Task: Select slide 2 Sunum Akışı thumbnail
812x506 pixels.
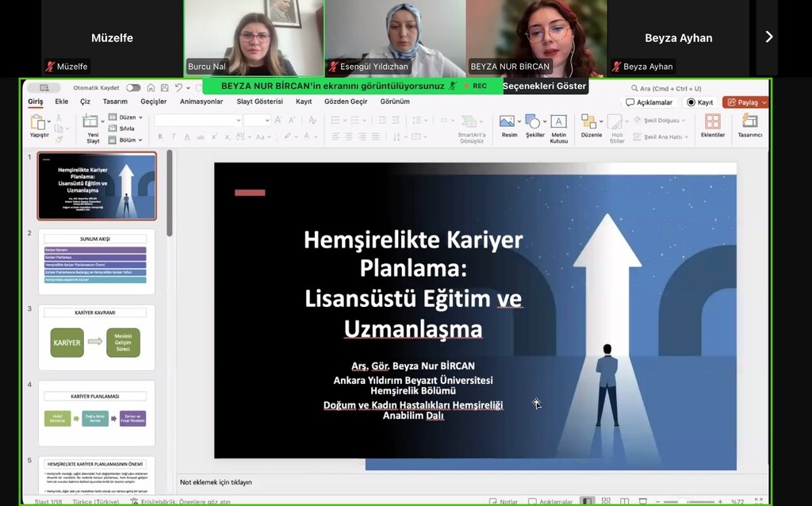Action: (x=97, y=262)
